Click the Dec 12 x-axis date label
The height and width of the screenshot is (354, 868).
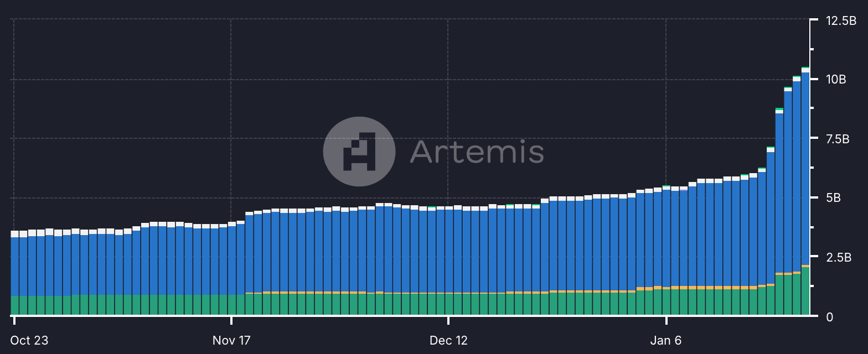click(448, 340)
